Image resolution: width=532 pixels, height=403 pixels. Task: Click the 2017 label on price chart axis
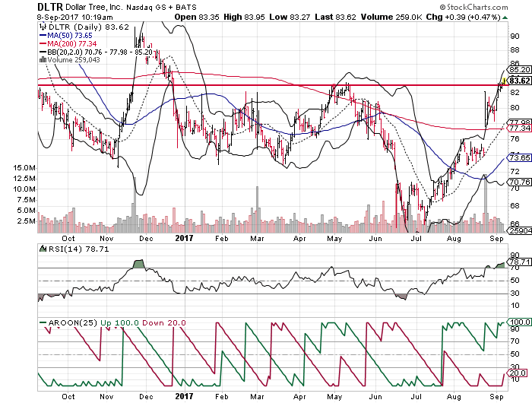[184, 238]
